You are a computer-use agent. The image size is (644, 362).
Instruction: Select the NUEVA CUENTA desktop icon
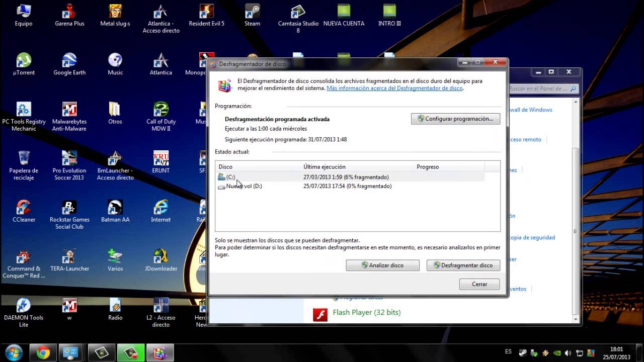[x=344, y=15]
